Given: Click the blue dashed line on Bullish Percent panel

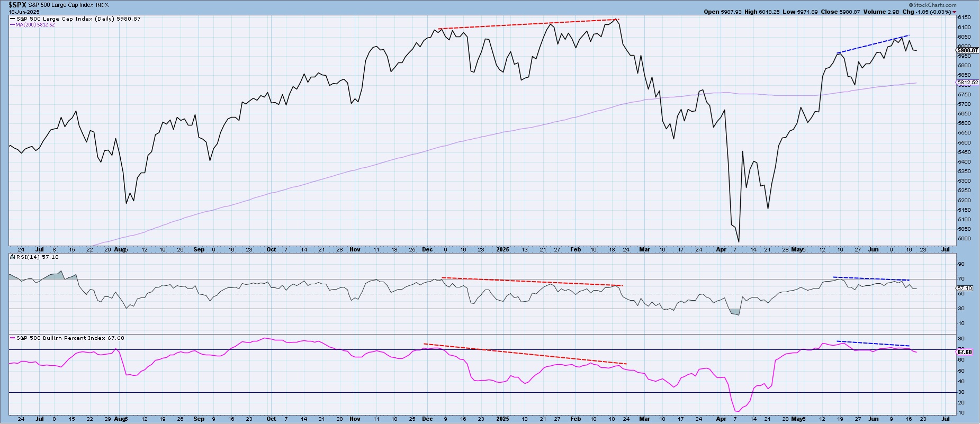Looking at the screenshot, I should point(874,344).
